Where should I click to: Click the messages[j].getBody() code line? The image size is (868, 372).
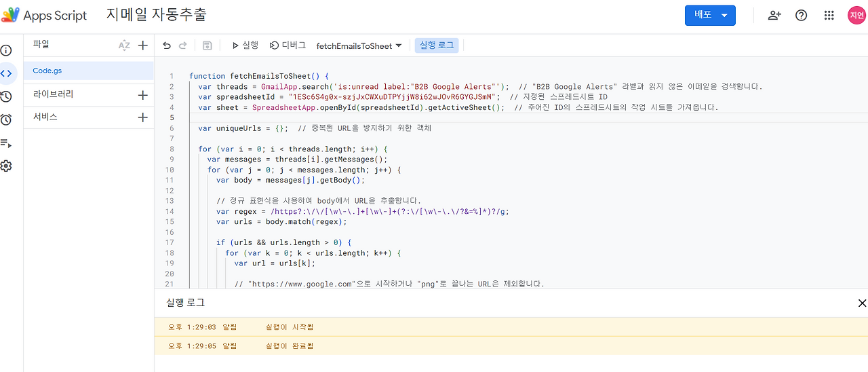290,180
